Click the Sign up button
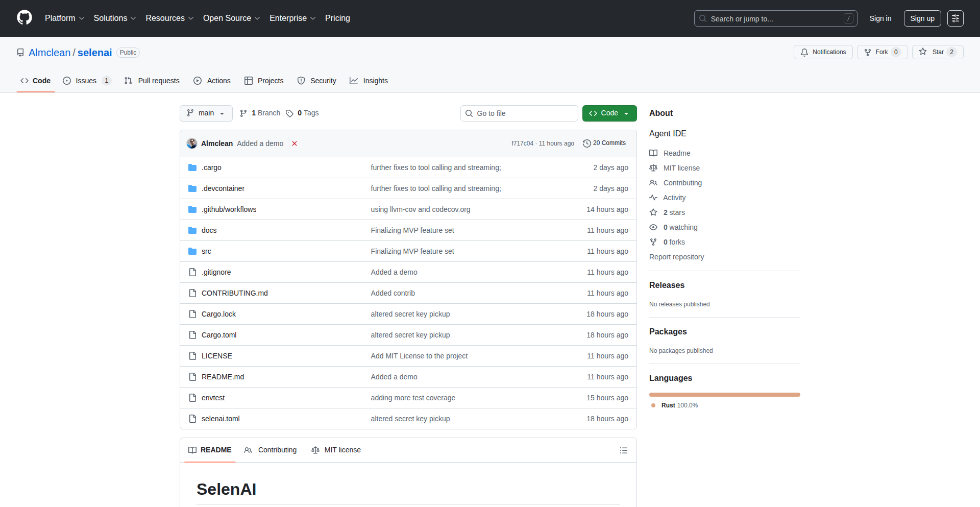The height and width of the screenshot is (507, 980). click(x=922, y=18)
